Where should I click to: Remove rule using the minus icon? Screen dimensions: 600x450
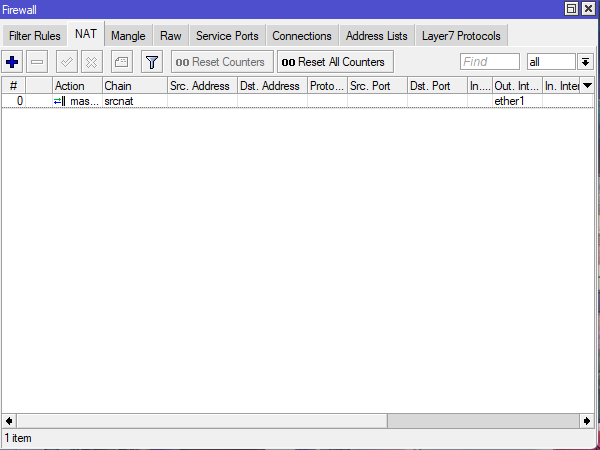(x=37, y=62)
